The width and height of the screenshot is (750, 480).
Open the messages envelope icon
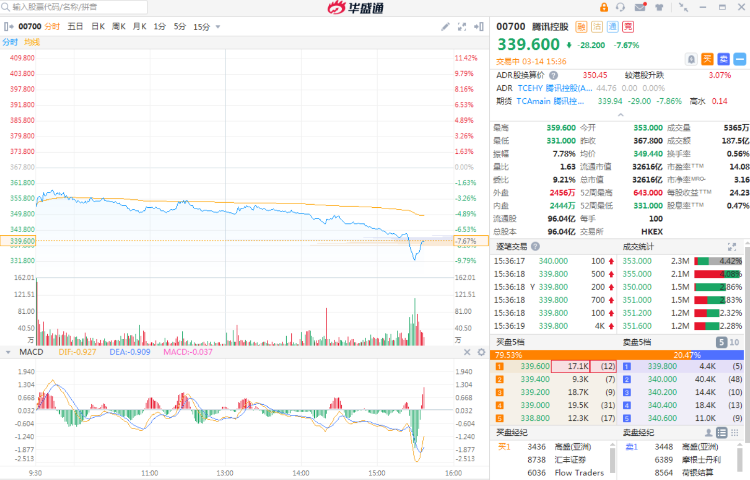point(640,7)
